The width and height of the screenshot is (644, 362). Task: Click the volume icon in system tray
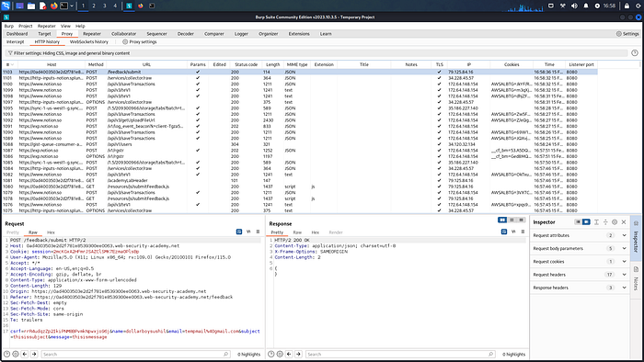[574, 6]
